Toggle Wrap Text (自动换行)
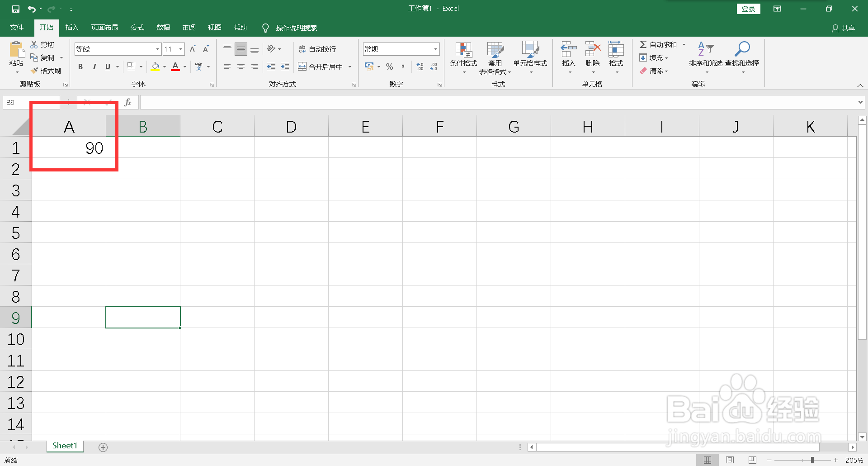This screenshot has width=868, height=466. tap(317, 49)
